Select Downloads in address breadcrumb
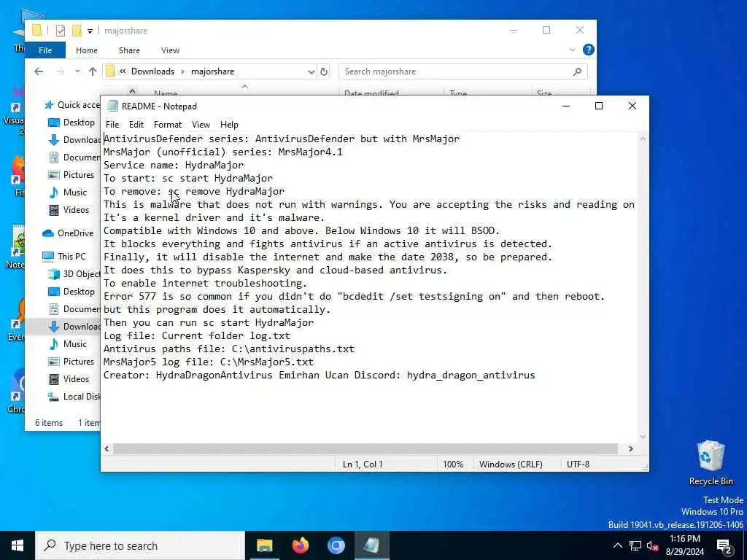Viewport: 747px width, 560px height. (152, 71)
